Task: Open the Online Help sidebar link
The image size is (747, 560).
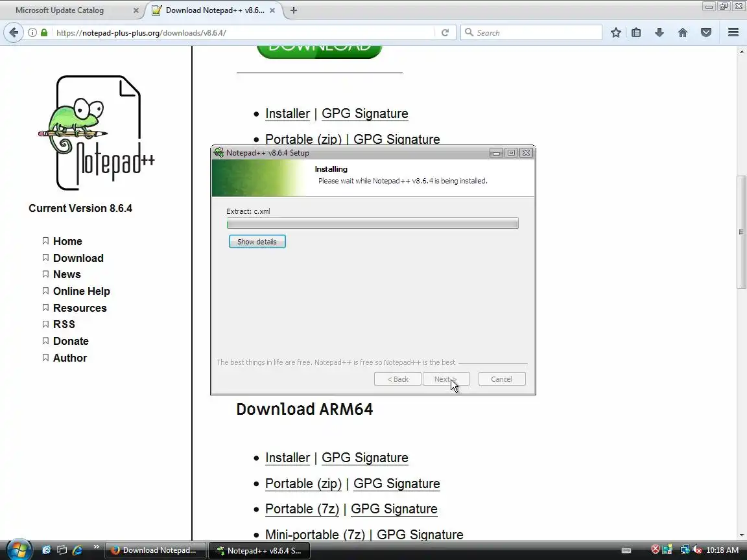Action: point(82,291)
